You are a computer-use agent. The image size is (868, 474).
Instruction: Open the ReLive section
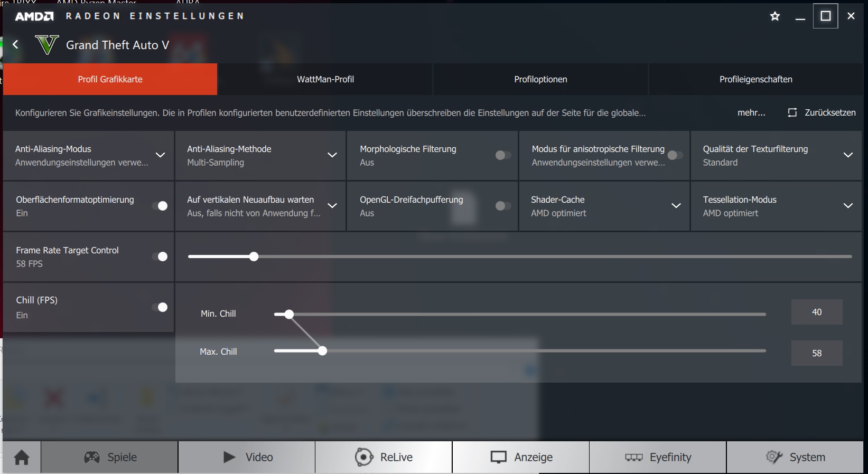click(384, 457)
